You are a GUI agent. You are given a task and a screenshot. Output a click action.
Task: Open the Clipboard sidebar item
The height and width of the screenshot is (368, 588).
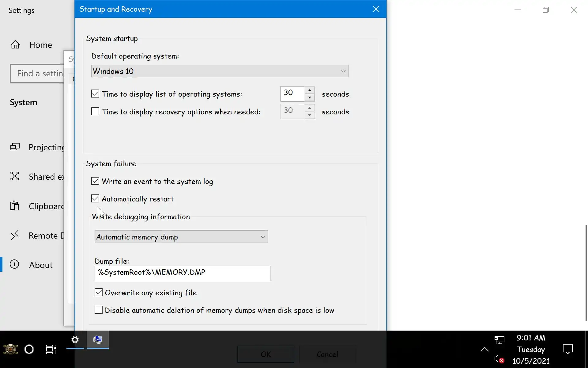[x=15, y=206]
